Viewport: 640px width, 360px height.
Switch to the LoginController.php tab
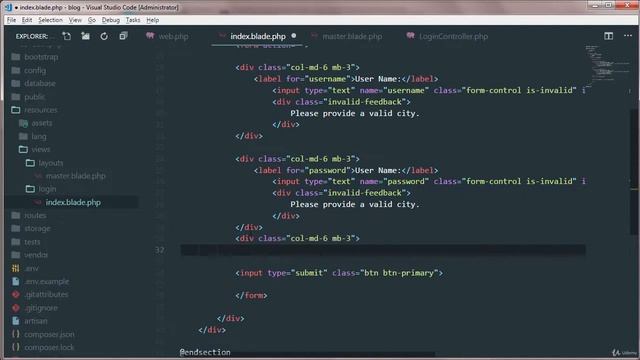[453, 36]
